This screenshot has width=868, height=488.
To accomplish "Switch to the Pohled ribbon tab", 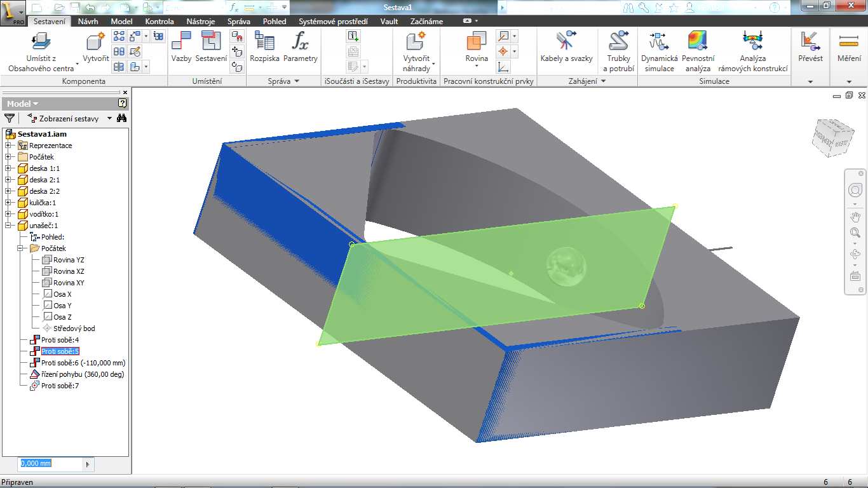I will [x=275, y=21].
